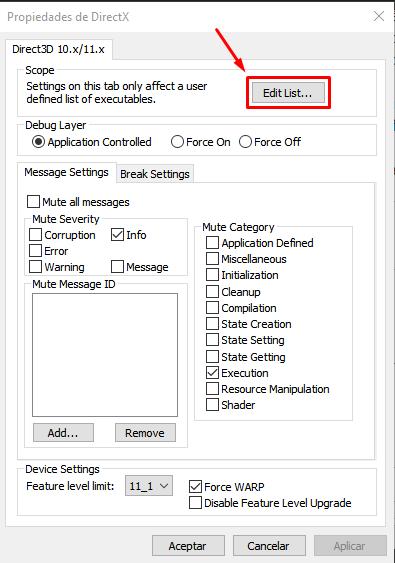Screen dimensions: 395x563
Task: Click the Aplicar button
Action: coord(350,546)
